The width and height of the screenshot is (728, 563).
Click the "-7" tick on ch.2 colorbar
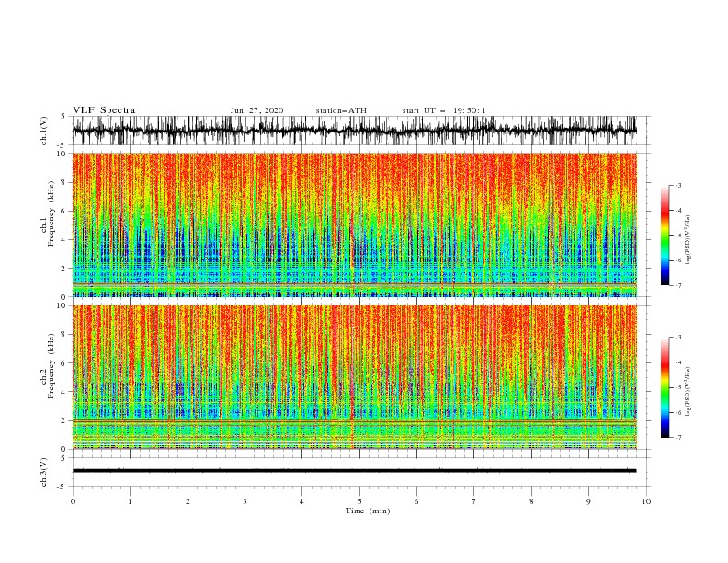point(677,437)
